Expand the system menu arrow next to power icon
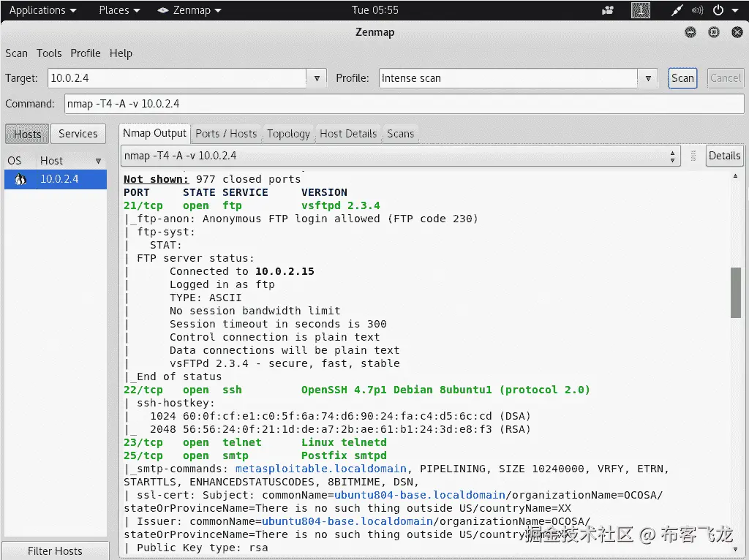 click(734, 10)
